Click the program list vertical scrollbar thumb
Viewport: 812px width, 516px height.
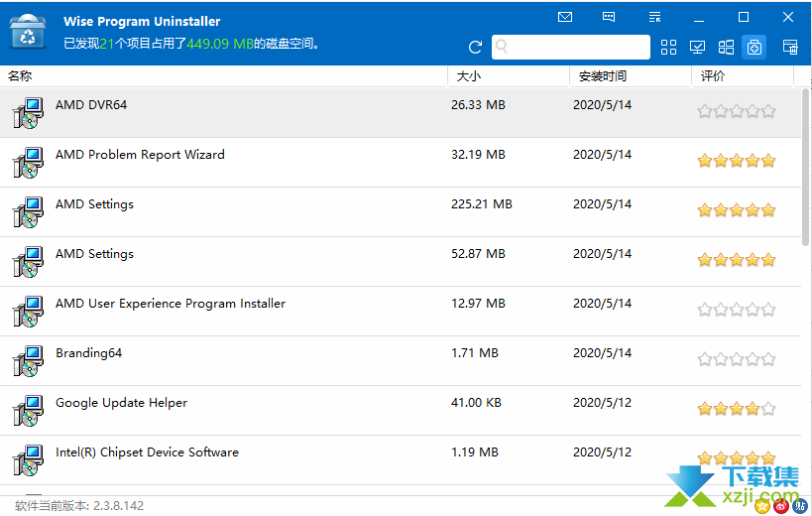click(806, 167)
